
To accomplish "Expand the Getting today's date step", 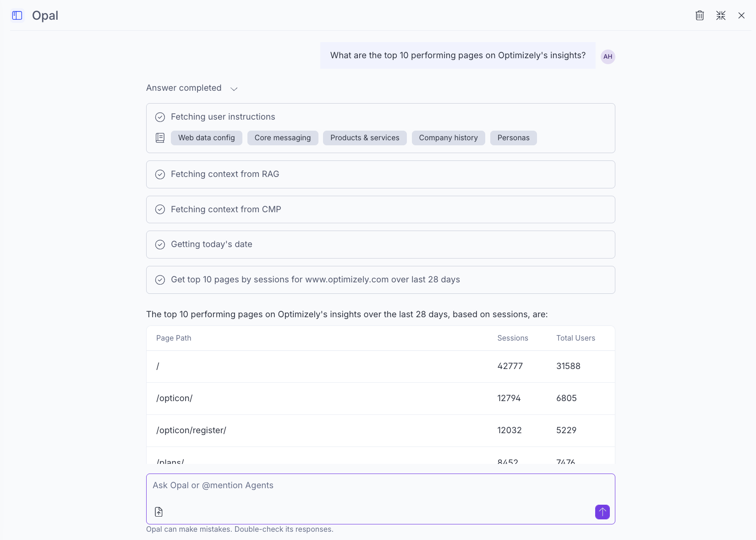I will click(381, 244).
